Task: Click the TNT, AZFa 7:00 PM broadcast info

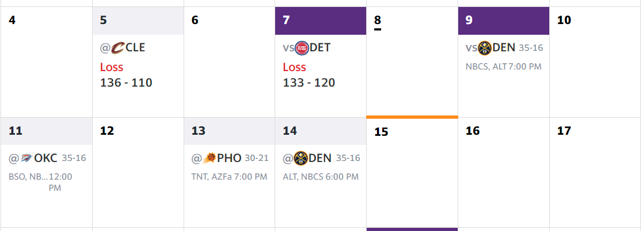Action: coord(229,177)
